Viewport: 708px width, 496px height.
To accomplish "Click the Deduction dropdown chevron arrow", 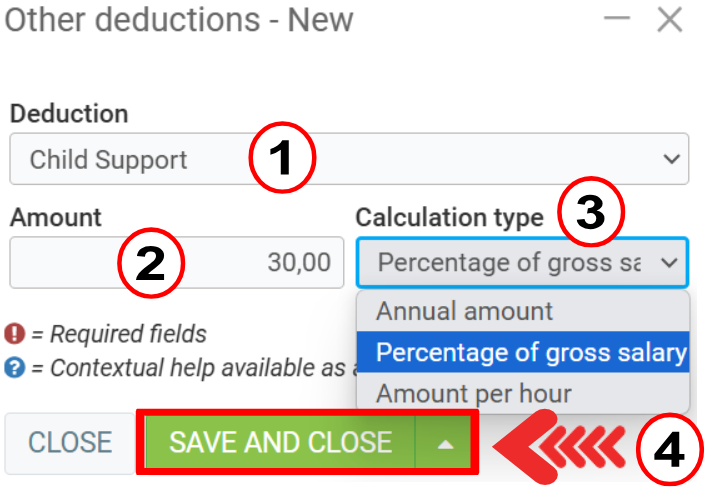I will click(x=670, y=159).
